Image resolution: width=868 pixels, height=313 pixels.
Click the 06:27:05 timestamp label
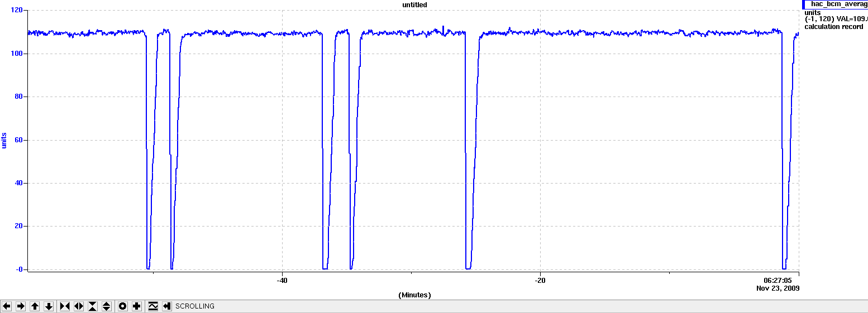778,280
